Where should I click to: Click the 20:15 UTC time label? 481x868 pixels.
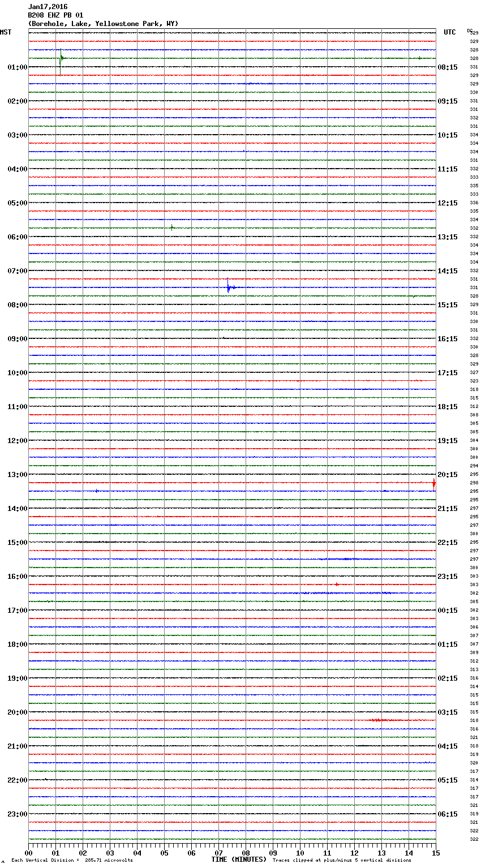(x=448, y=475)
